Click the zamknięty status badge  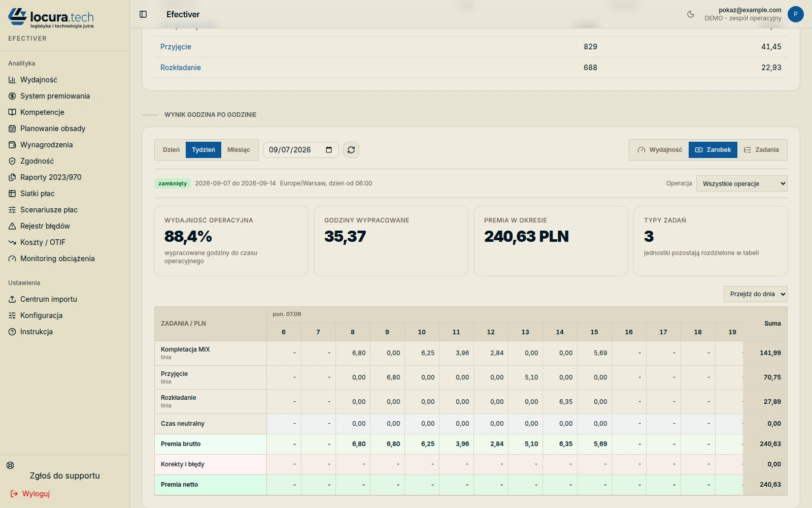tap(173, 183)
